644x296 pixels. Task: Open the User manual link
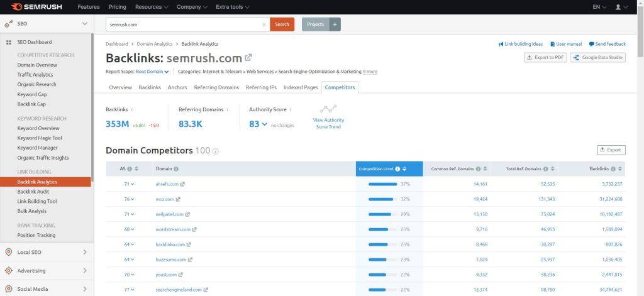(567, 44)
